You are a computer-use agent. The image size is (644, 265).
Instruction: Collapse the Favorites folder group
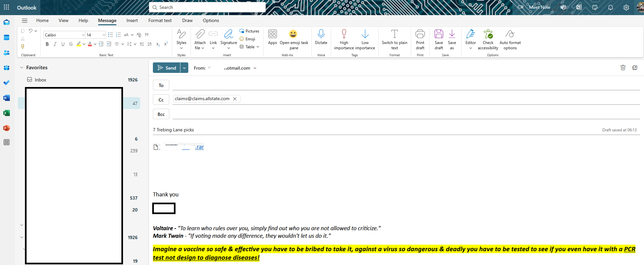22,68
